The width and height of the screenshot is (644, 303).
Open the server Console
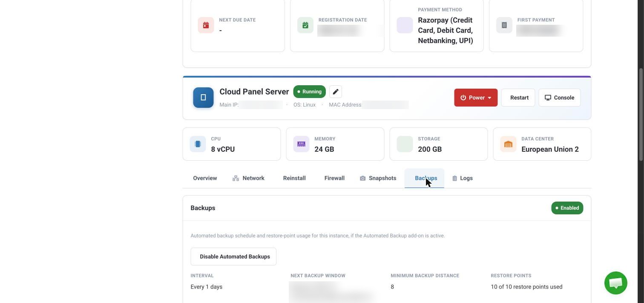(560, 98)
